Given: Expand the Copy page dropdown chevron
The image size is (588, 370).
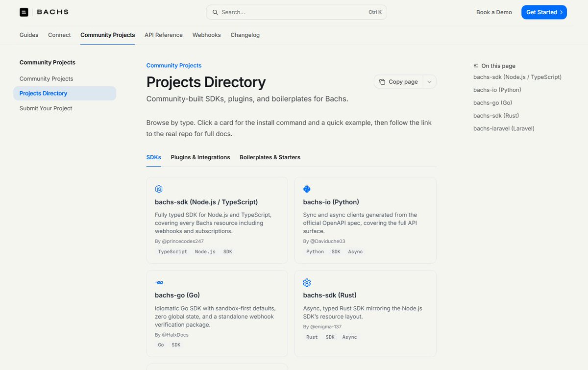Looking at the screenshot, I should [429, 82].
